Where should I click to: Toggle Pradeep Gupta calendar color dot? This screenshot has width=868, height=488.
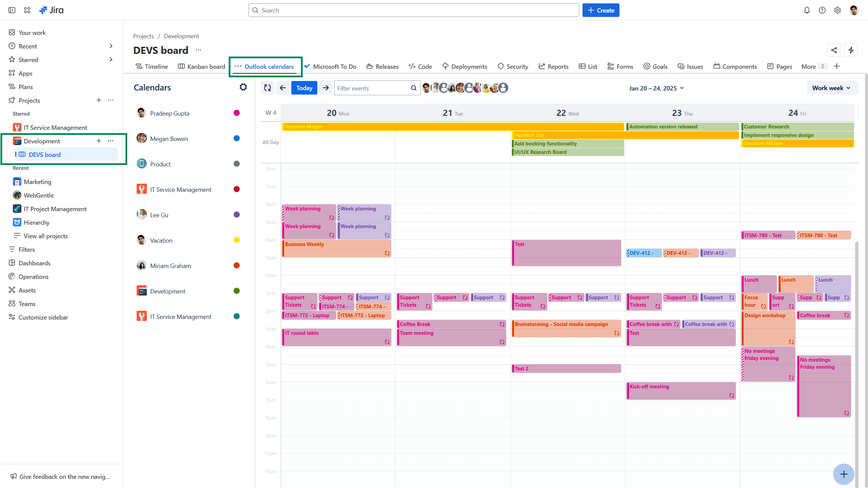(x=237, y=113)
